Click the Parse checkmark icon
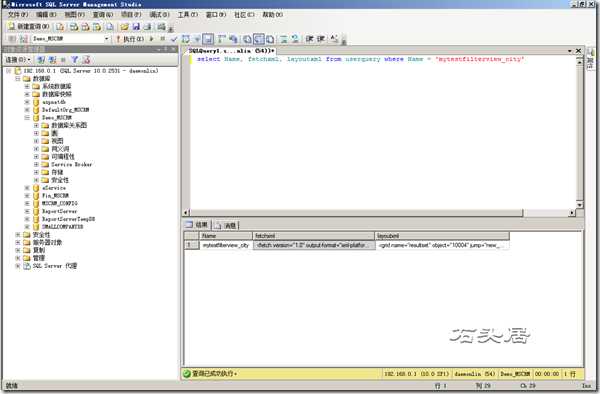 tap(174, 39)
